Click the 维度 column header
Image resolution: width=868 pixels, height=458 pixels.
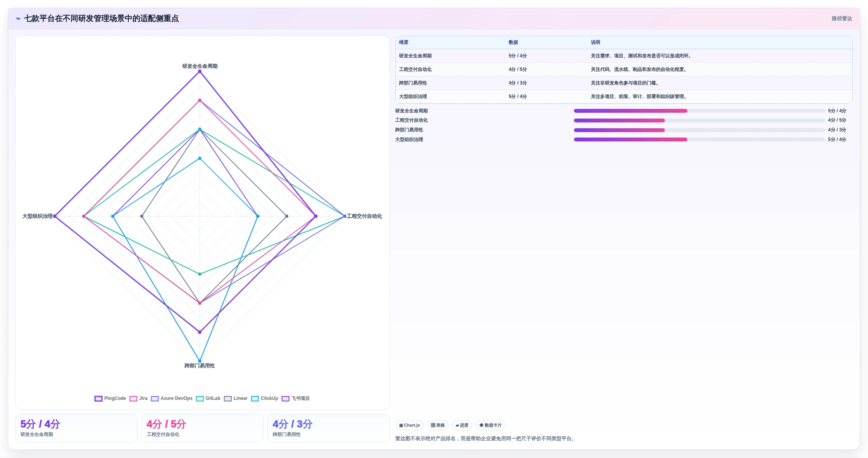tap(404, 42)
